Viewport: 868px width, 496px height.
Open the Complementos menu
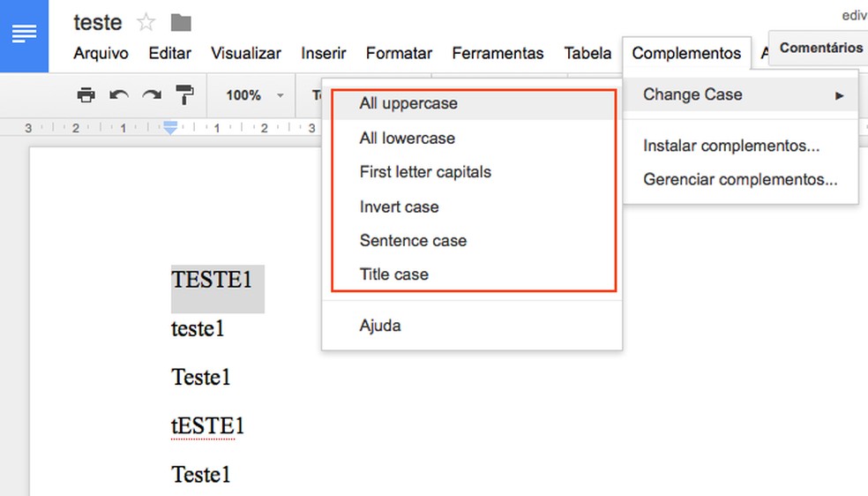coord(686,53)
